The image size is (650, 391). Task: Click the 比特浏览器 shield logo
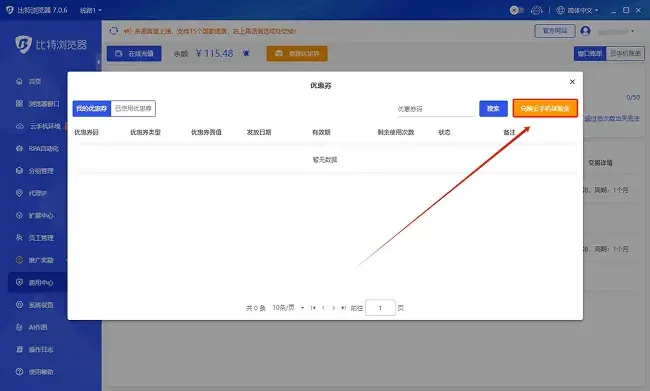(x=23, y=44)
